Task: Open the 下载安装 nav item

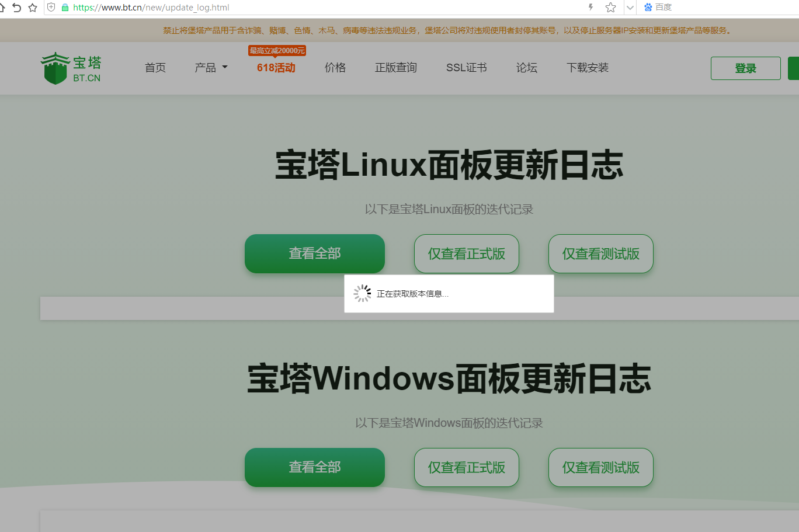Action: coord(588,68)
